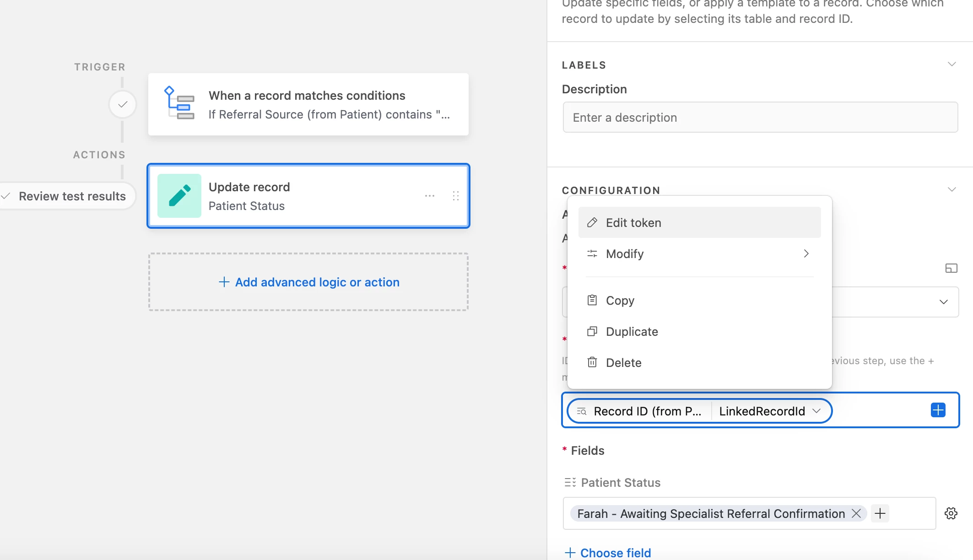Collapse the Configuration section
The height and width of the screenshot is (560, 973).
(951, 189)
